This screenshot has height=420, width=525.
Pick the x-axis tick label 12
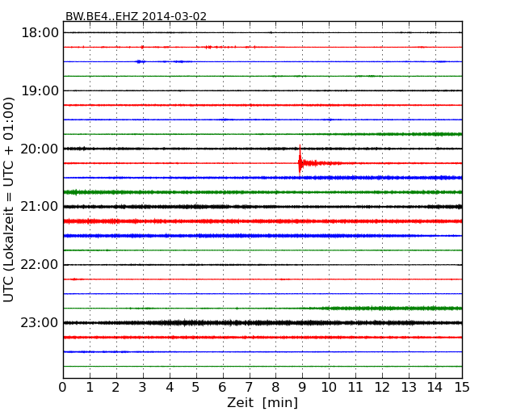(x=382, y=388)
